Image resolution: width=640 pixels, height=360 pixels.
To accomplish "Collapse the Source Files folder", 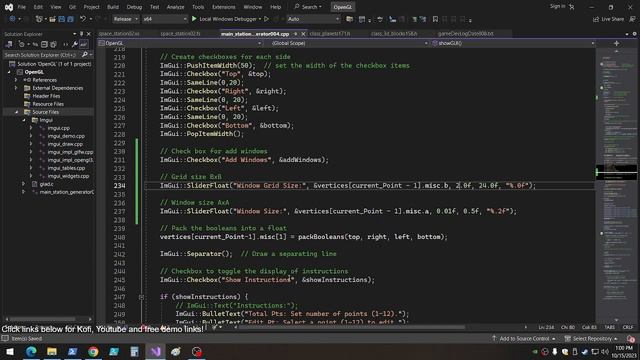I will 16,112.
